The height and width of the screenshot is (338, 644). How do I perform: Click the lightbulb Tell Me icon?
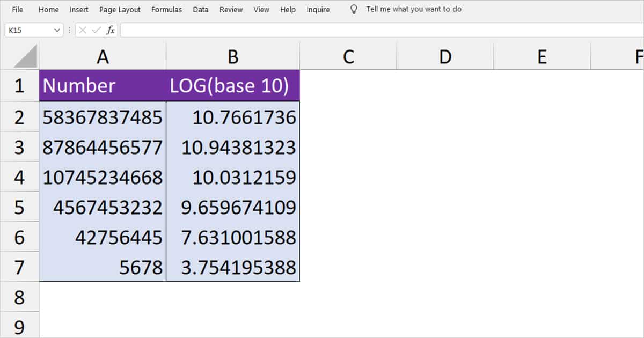[x=354, y=9]
